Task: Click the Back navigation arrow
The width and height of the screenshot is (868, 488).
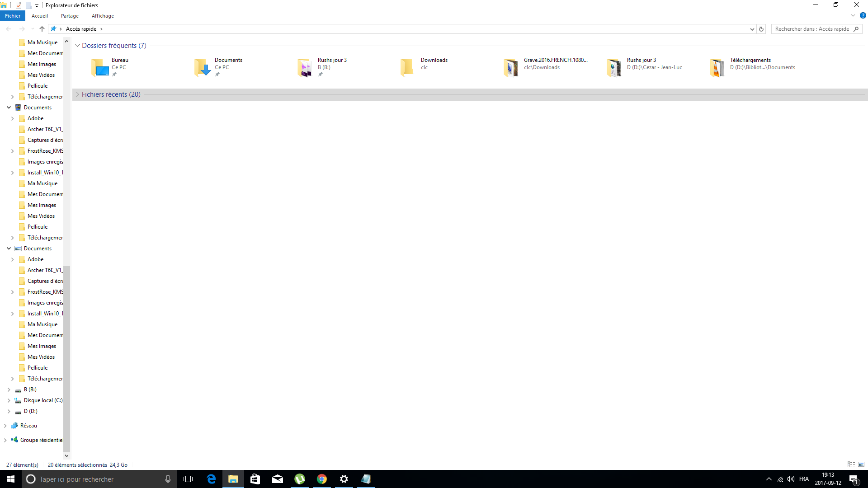Action: pyautogui.click(x=9, y=29)
